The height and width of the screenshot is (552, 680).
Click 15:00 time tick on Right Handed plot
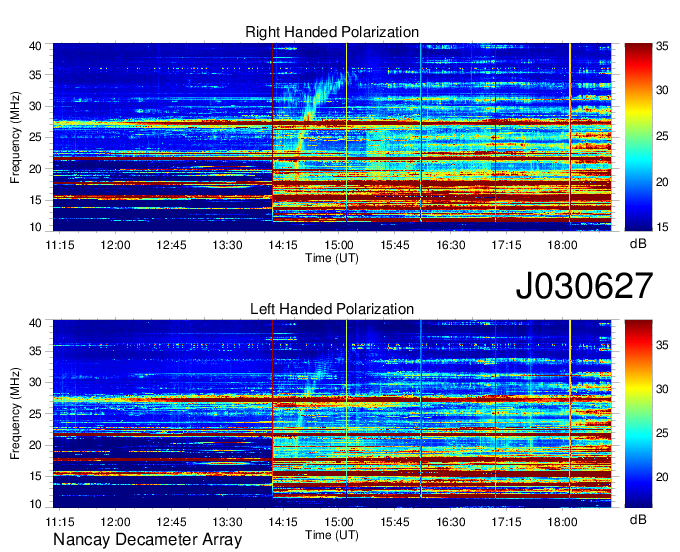click(x=339, y=245)
